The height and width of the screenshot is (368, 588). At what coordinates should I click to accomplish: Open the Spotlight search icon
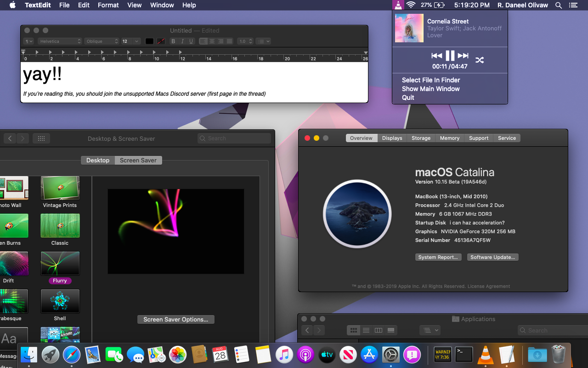[559, 5]
